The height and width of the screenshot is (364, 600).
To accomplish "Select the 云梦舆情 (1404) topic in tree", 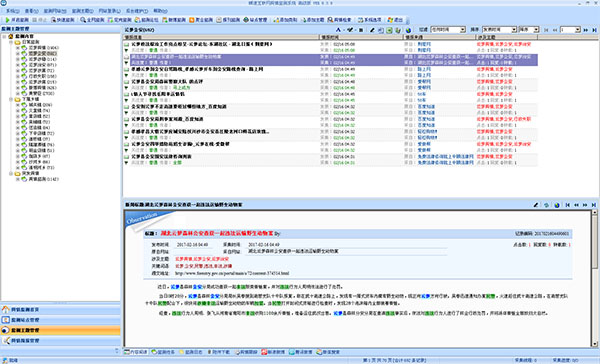I will [43, 48].
